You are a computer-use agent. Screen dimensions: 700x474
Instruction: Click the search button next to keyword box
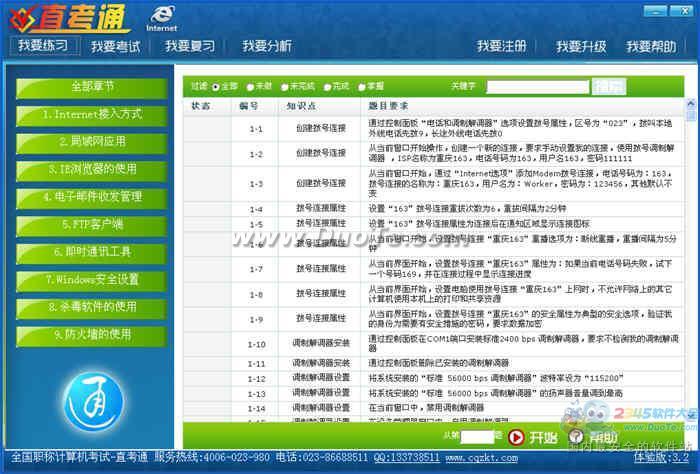tap(609, 87)
